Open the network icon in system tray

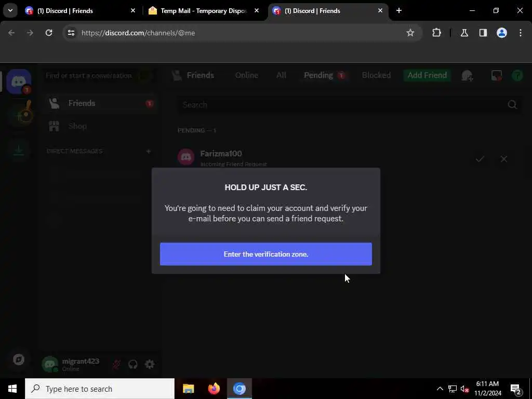[x=453, y=389]
